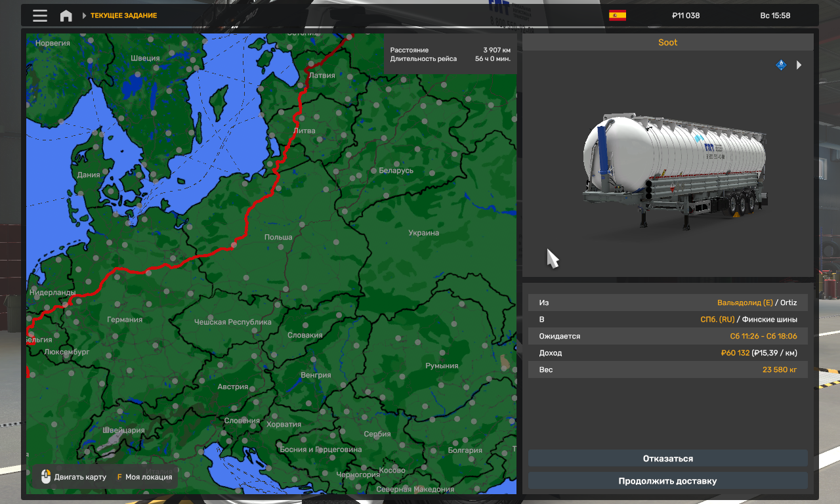
Task: Click the F key Моя локация shortcut
Action: point(144,477)
